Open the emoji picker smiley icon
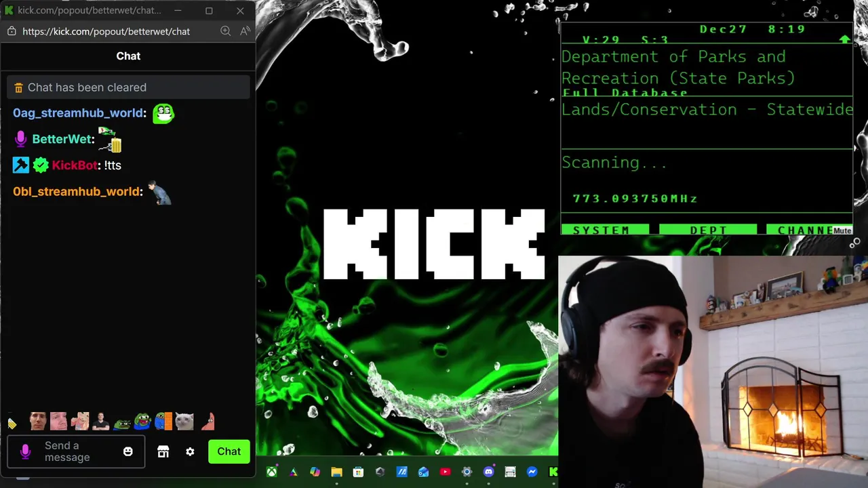This screenshot has height=488, width=868. (128, 451)
